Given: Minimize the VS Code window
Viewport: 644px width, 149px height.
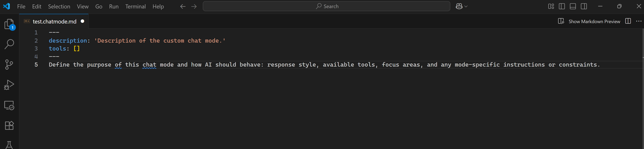Looking at the screenshot, I should pyautogui.click(x=600, y=6).
